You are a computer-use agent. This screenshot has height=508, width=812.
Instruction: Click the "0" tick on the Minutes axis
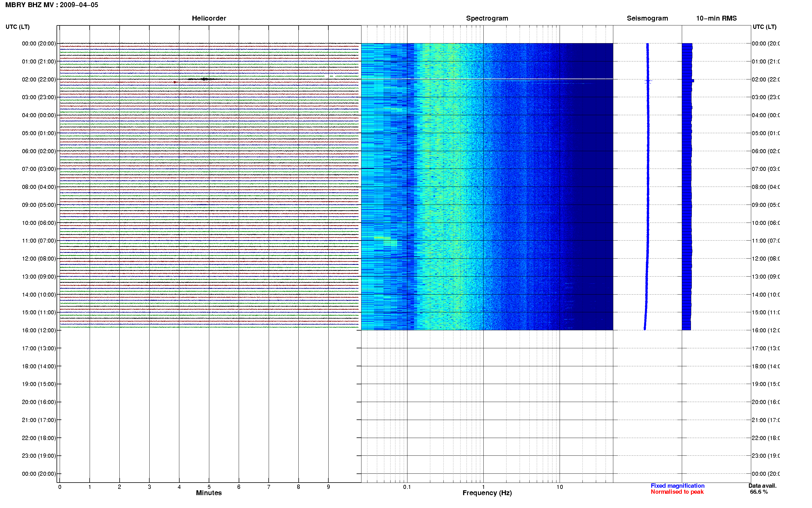(x=60, y=487)
